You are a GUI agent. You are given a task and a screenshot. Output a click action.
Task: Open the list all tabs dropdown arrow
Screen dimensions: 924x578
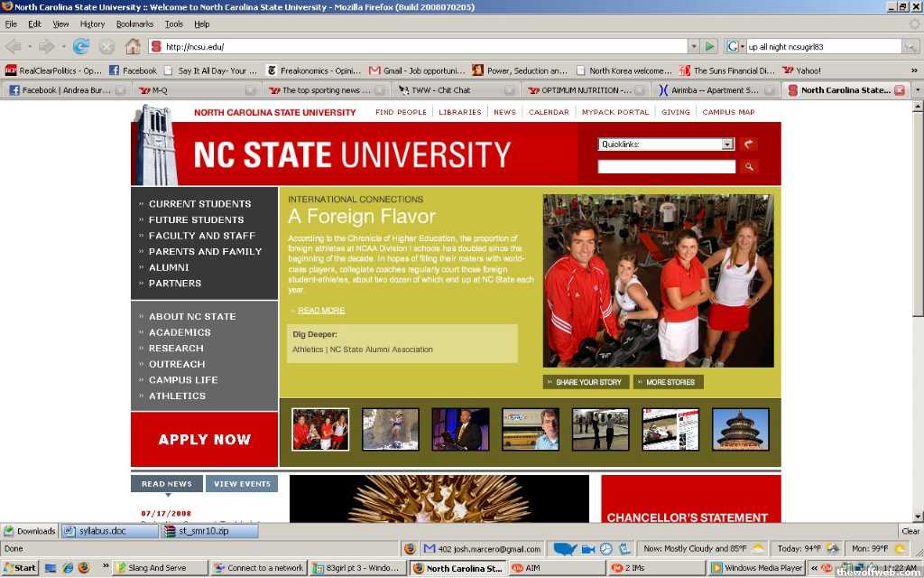(x=918, y=90)
